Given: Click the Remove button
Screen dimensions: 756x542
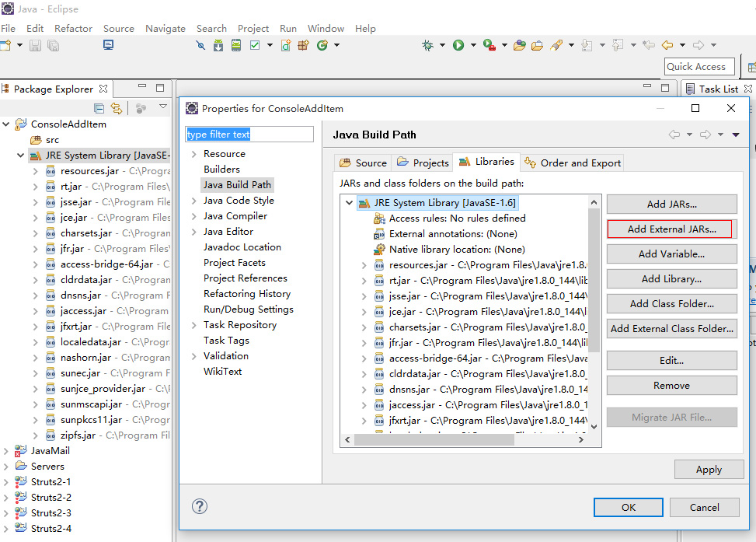Looking at the screenshot, I should pyautogui.click(x=671, y=385).
